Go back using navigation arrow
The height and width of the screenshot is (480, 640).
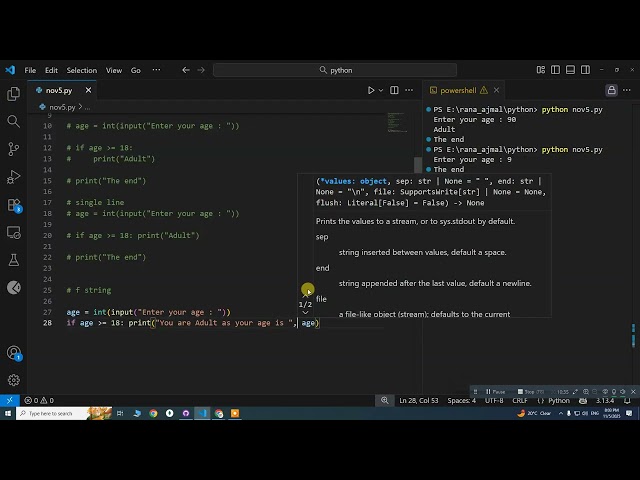[x=186, y=70]
